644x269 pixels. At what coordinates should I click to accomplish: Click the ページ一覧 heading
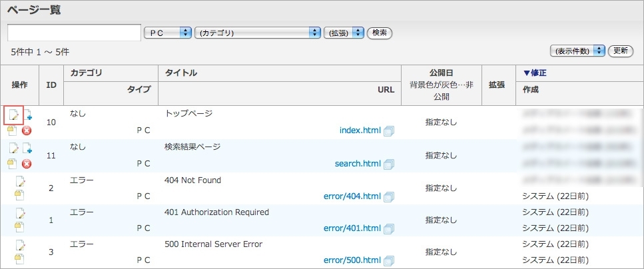tap(34, 10)
